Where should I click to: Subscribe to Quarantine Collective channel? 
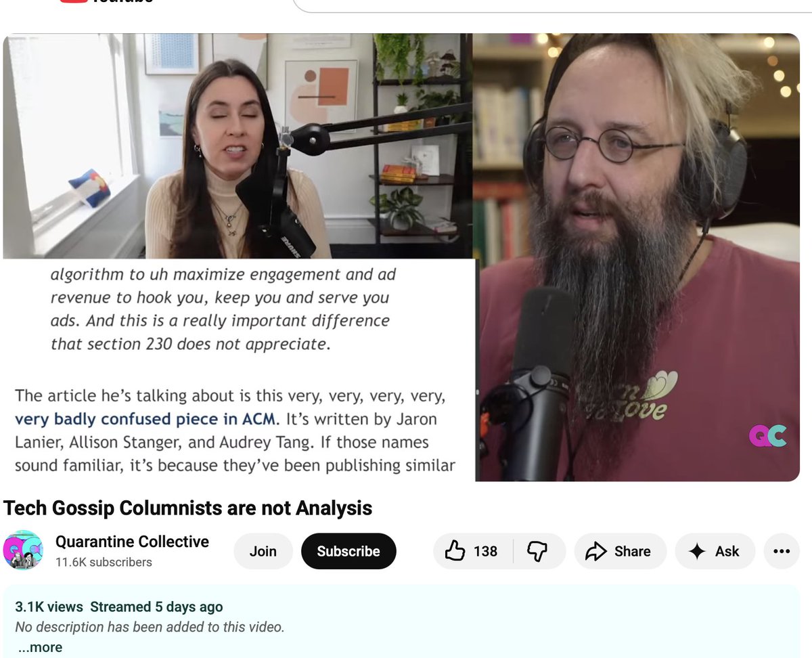(x=348, y=551)
